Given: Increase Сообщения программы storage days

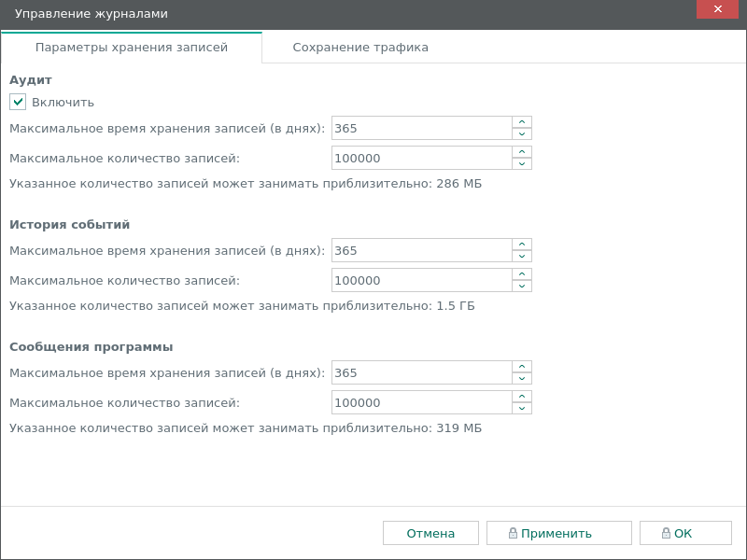Looking at the screenshot, I should [x=522, y=367].
